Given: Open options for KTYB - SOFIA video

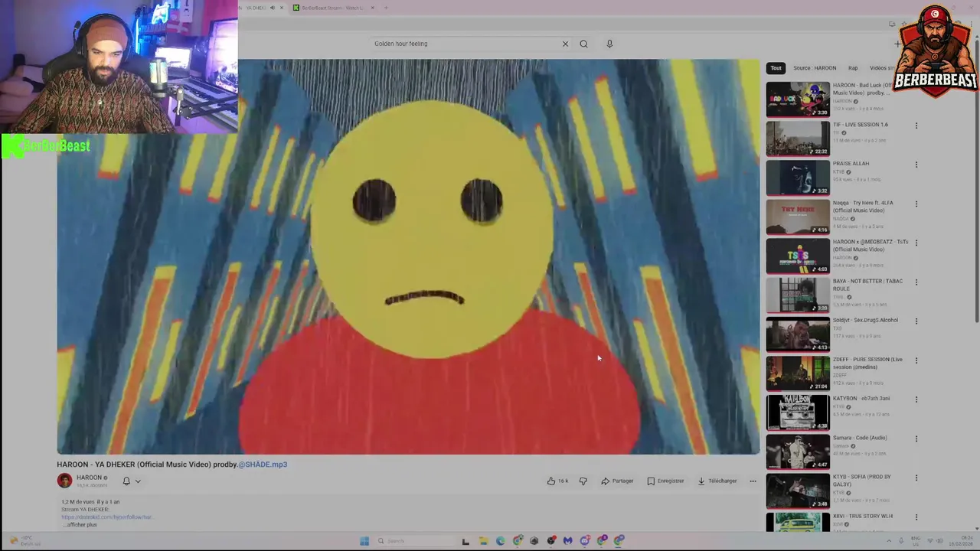Looking at the screenshot, I should [916, 478].
